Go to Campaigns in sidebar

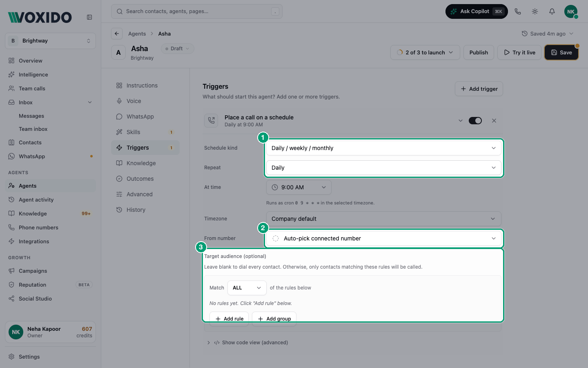(x=51, y=271)
